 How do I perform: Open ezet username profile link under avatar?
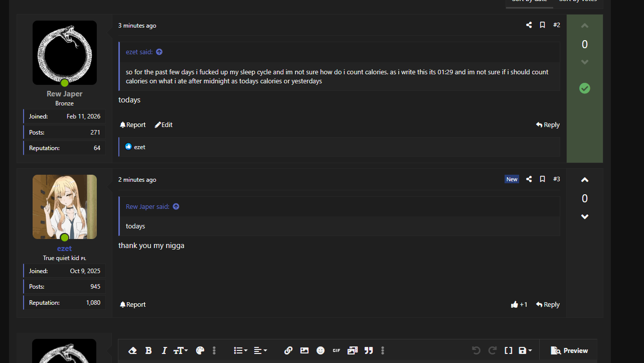pyautogui.click(x=64, y=249)
